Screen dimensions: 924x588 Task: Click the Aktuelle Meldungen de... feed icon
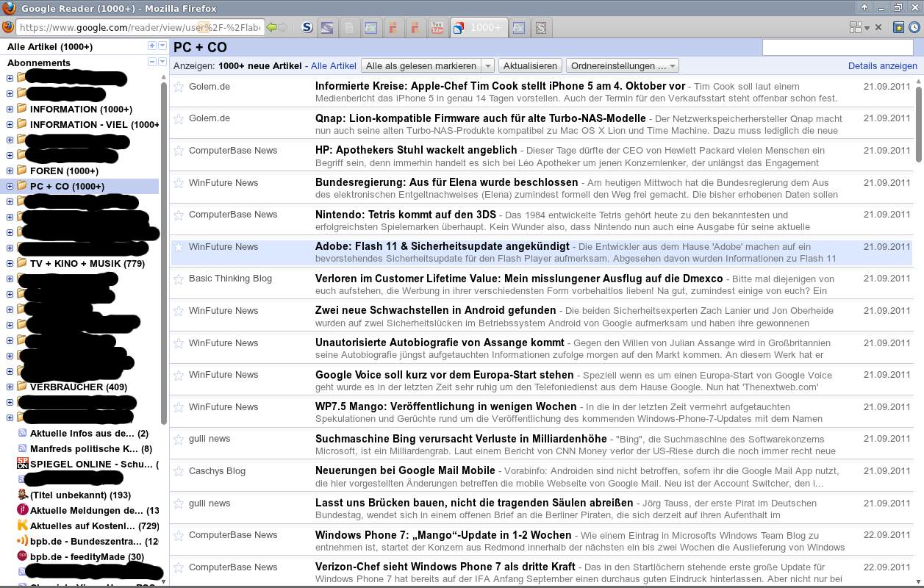point(22,510)
